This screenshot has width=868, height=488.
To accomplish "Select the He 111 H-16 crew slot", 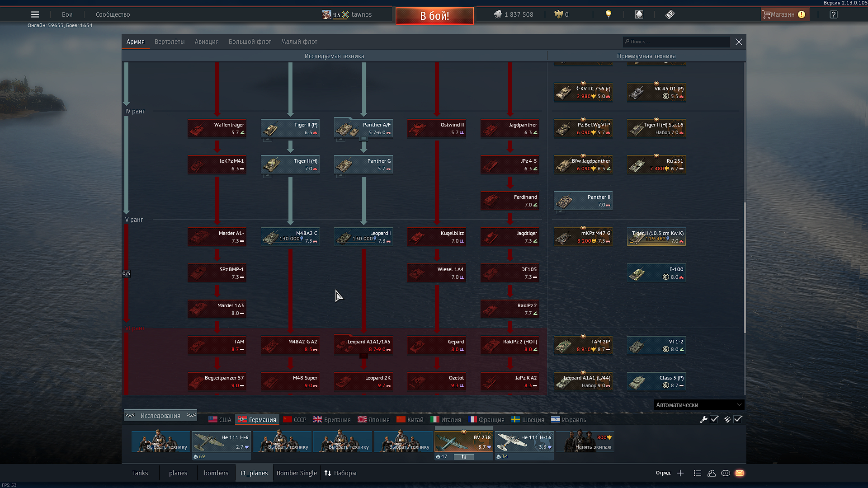I will (524, 441).
